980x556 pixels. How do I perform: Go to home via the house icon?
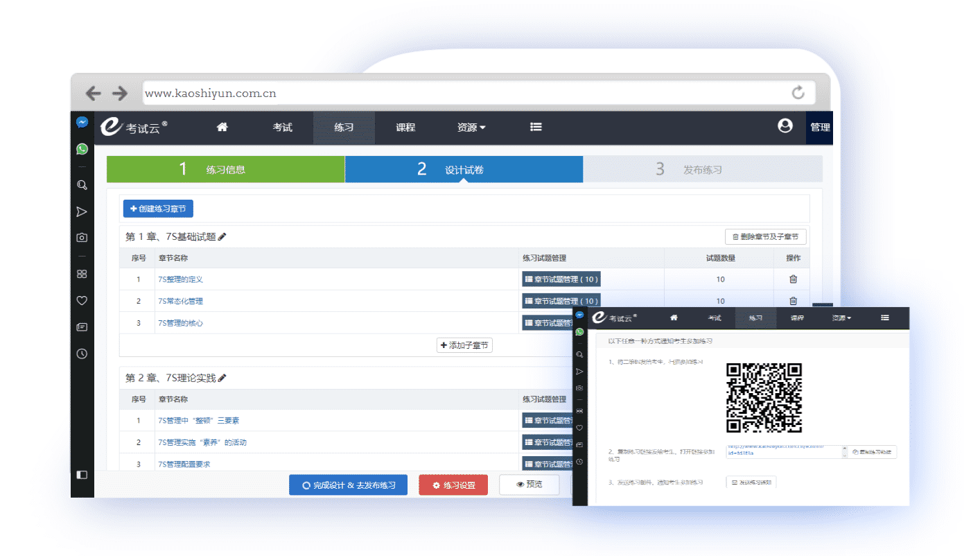222,128
